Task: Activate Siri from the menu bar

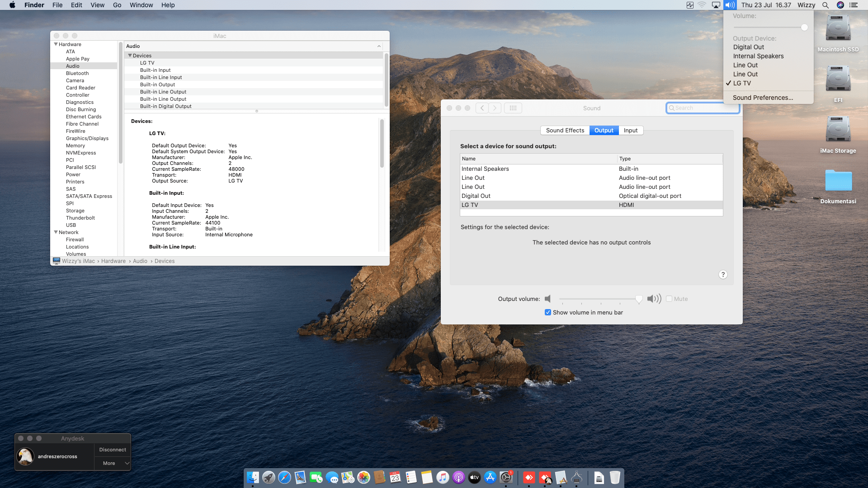Action: point(840,5)
